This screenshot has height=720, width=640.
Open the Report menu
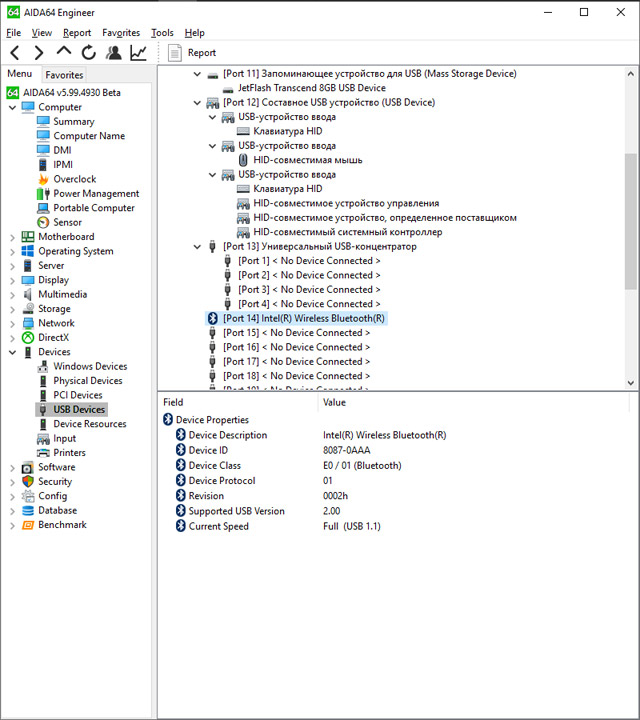pos(77,33)
